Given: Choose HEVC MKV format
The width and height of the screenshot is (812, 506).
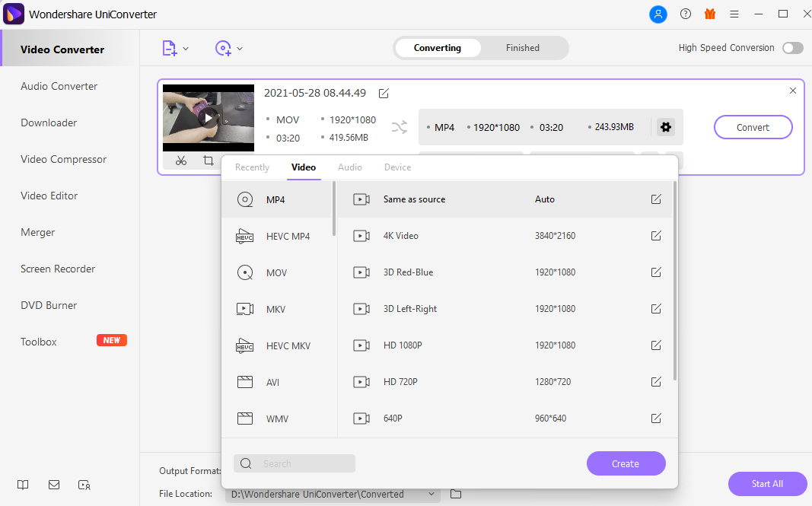Looking at the screenshot, I should [276, 345].
